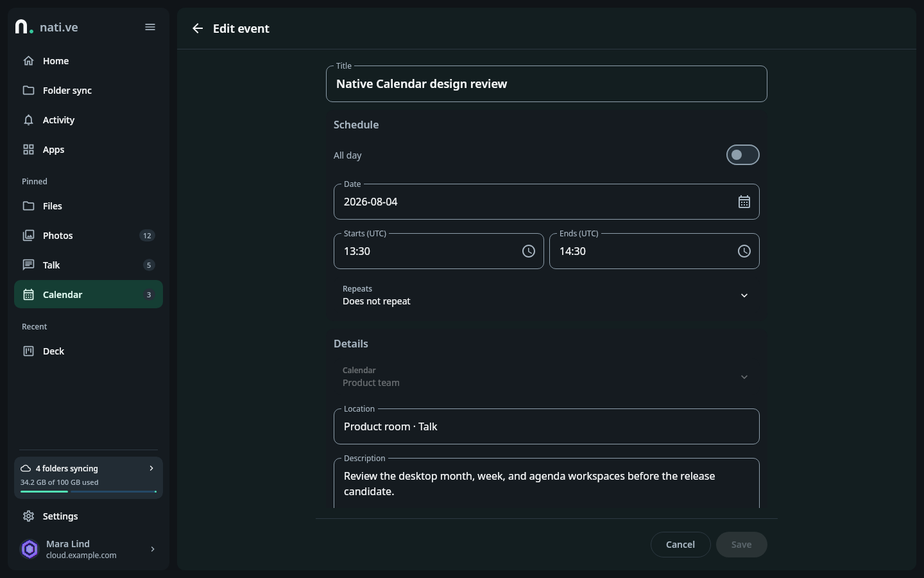Open Activity in the sidebar
Image resolution: width=924 pixels, height=578 pixels.
point(89,120)
